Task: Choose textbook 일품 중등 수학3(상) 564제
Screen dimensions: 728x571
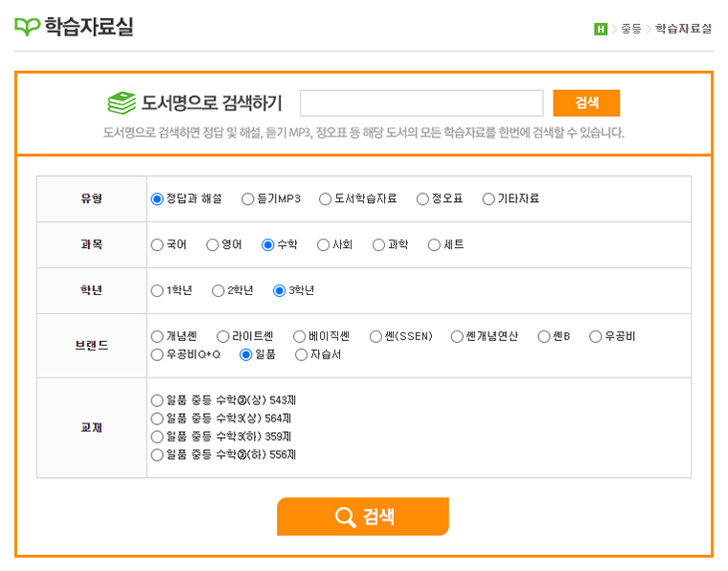Action: click(157, 419)
